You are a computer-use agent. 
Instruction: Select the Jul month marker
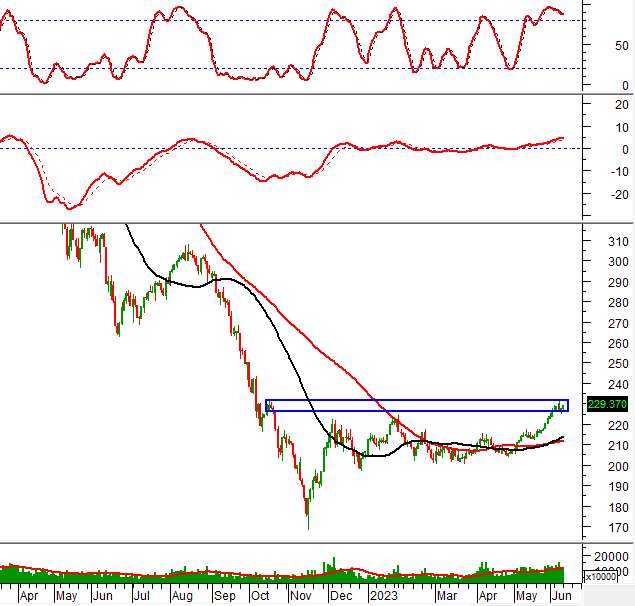tap(143, 595)
